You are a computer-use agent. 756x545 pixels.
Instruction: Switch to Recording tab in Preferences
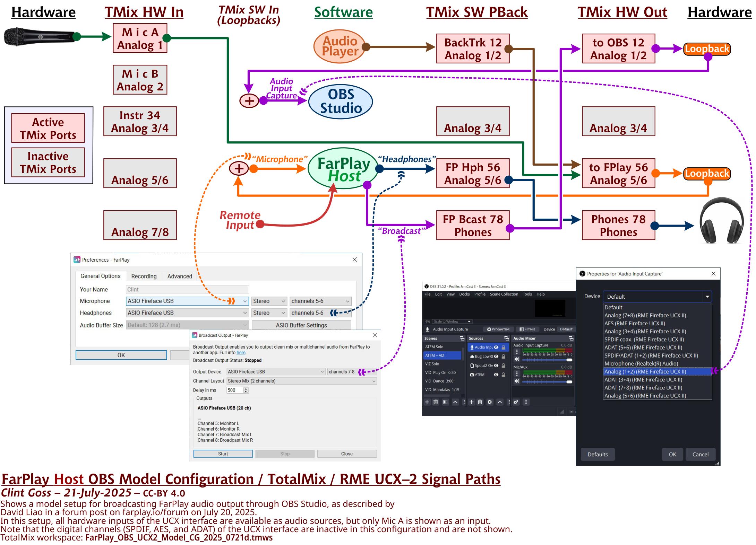tap(144, 276)
